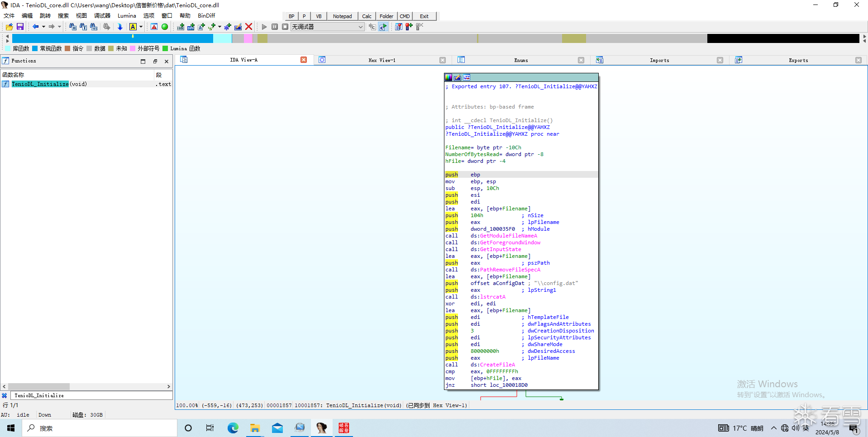
Task: Terminate the process with the stop icon
Action: tap(285, 27)
